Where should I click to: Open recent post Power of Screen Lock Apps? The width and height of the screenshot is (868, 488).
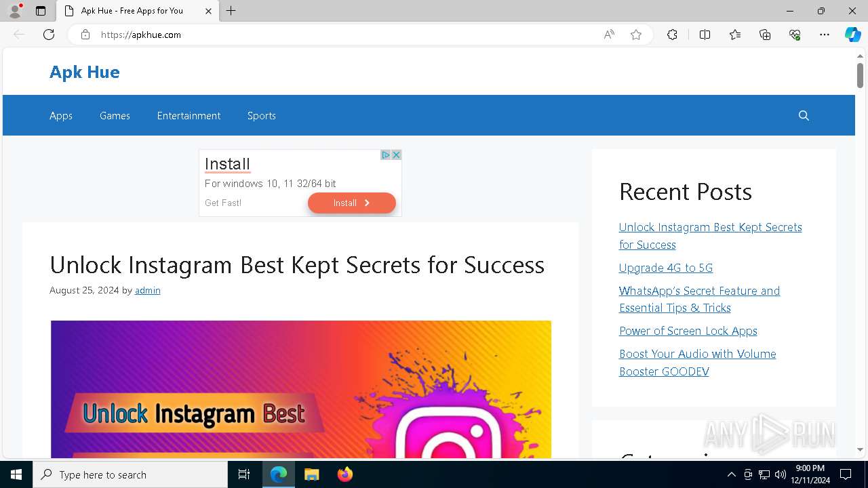click(688, 331)
